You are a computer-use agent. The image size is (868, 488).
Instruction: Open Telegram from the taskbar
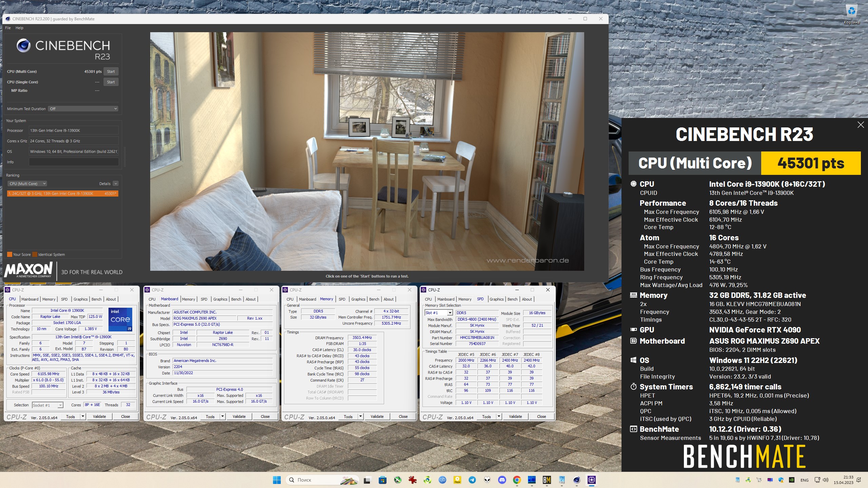point(472,480)
